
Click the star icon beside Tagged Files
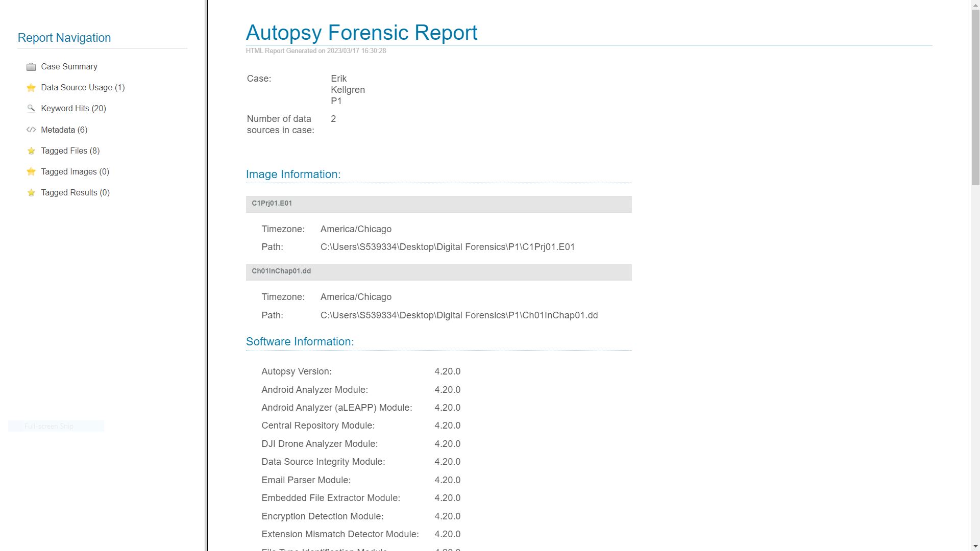31,151
